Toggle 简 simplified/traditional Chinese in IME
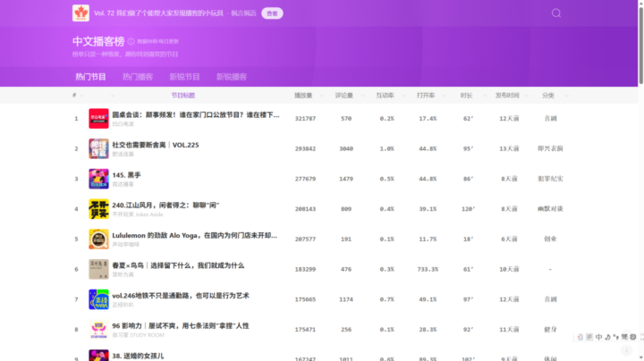Viewport: 644px width, 361px height. pyautogui.click(x=624, y=337)
